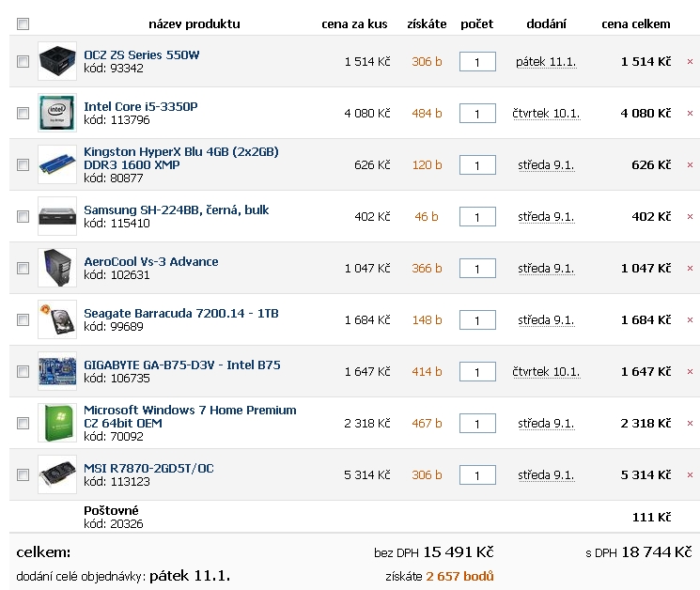Remove GIGABYTE GA-B75-D3V using red X
Screen dimensions: 700x590
690,372
